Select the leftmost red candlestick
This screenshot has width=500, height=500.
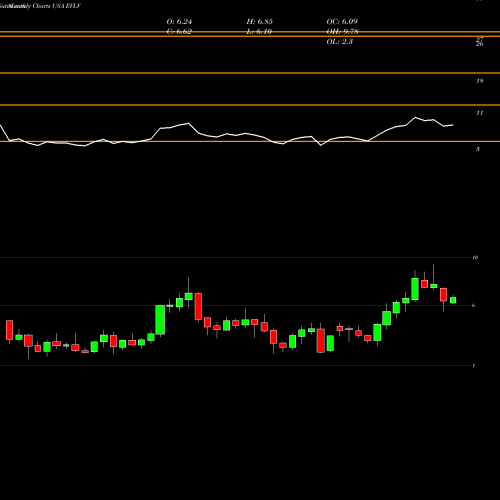9,330
